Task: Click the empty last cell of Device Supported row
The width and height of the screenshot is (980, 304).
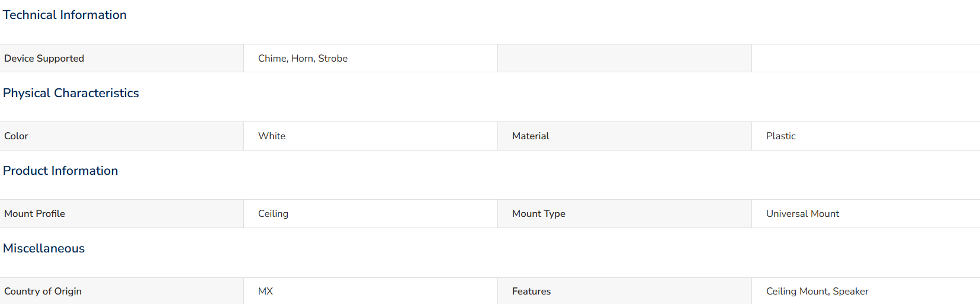Action: point(866,58)
